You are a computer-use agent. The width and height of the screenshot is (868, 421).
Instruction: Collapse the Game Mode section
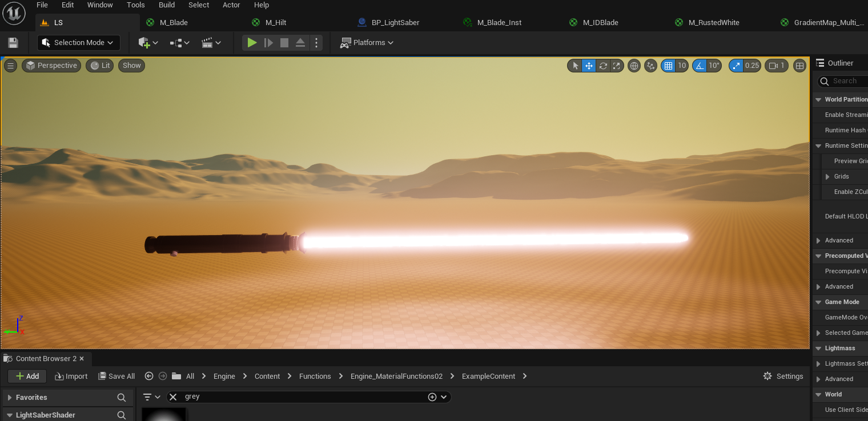(818, 302)
